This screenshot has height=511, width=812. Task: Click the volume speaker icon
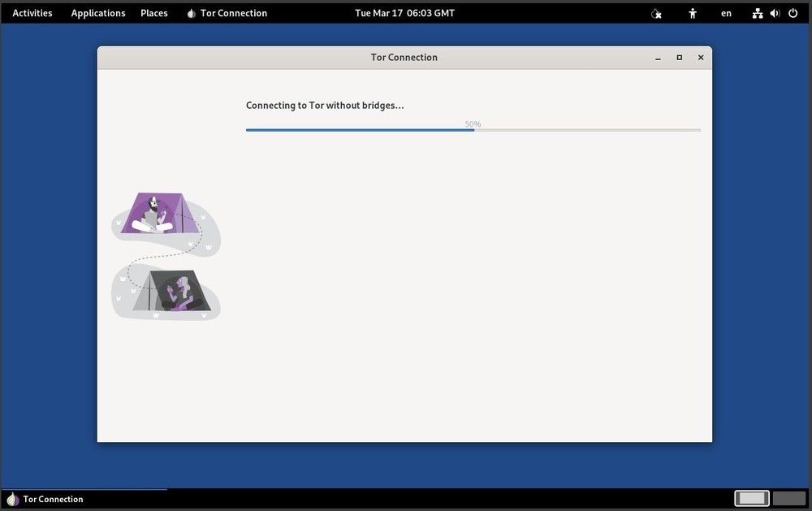click(x=775, y=13)
